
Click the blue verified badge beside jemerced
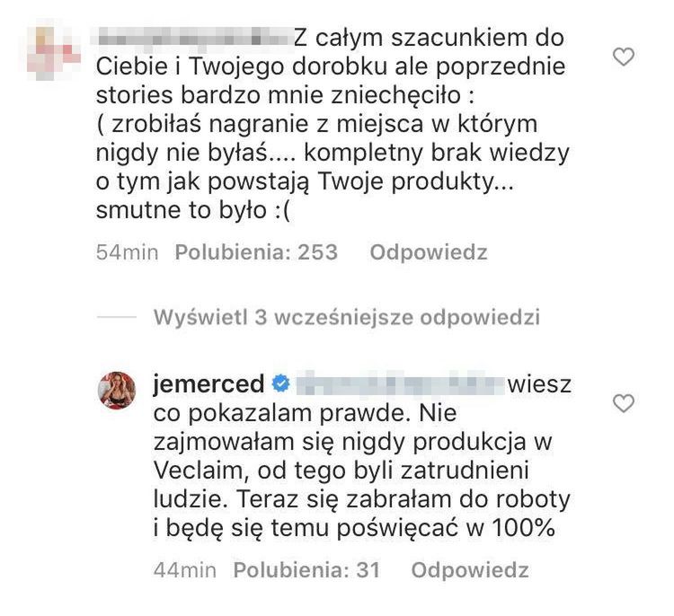point(279,384)
